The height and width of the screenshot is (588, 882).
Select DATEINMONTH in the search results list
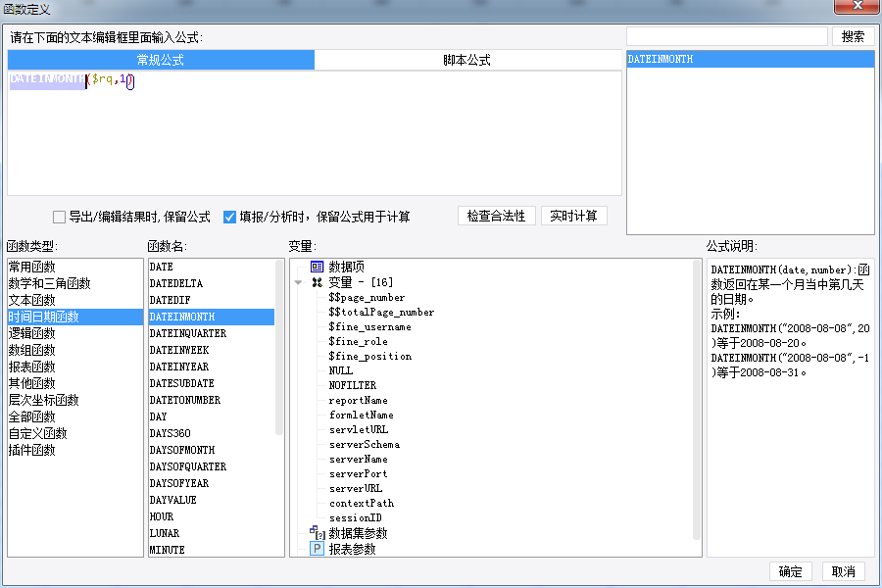[x=751, y=59]
